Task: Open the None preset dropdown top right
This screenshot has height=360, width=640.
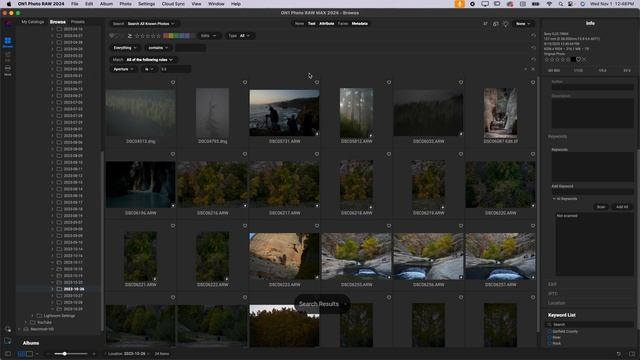Action: point(523,24)
